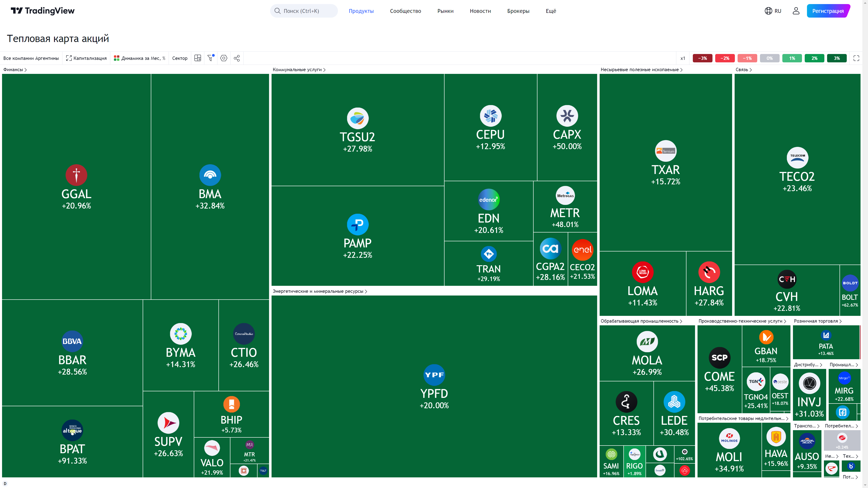Click the −3% dark red legend swatch

pos(702,58)
